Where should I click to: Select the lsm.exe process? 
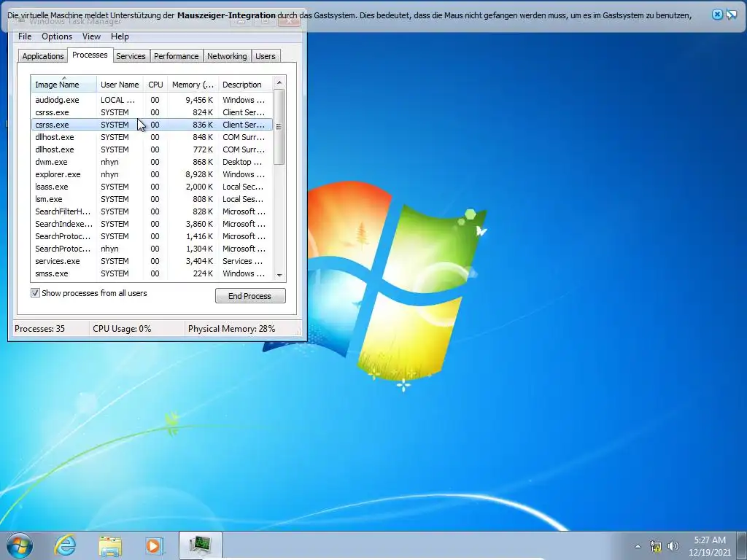coord(152,199)
